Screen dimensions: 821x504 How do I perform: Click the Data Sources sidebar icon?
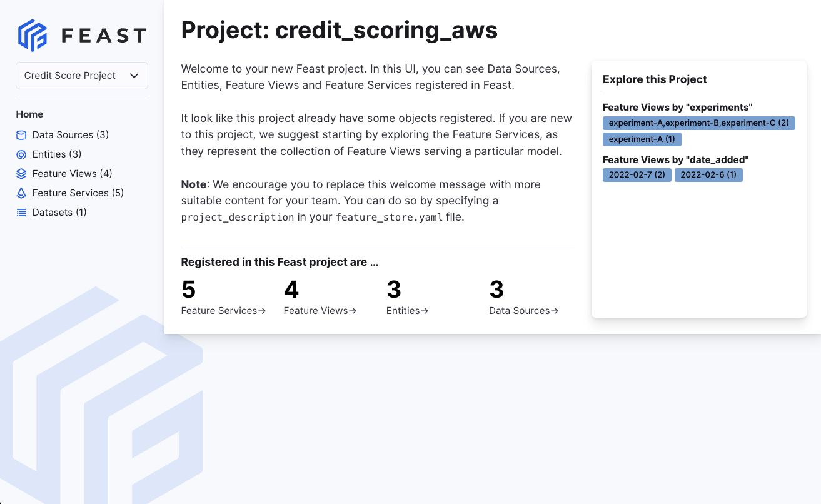(x=21, y=134)
